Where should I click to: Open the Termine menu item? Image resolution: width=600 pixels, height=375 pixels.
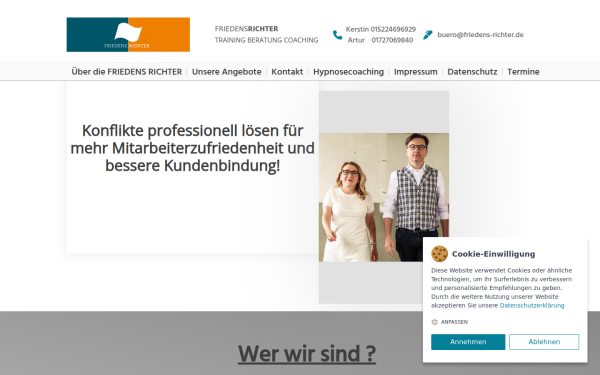click(x=523, y=72)
